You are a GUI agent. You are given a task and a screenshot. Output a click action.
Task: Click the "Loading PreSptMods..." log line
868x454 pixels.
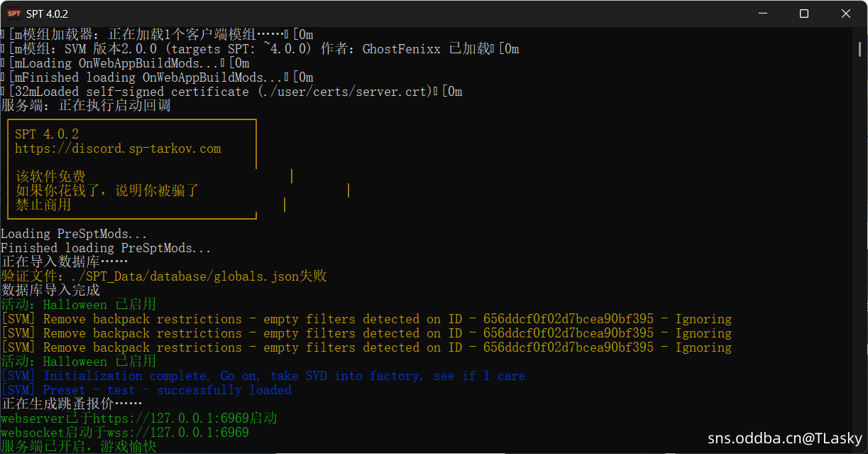[74, 234]
